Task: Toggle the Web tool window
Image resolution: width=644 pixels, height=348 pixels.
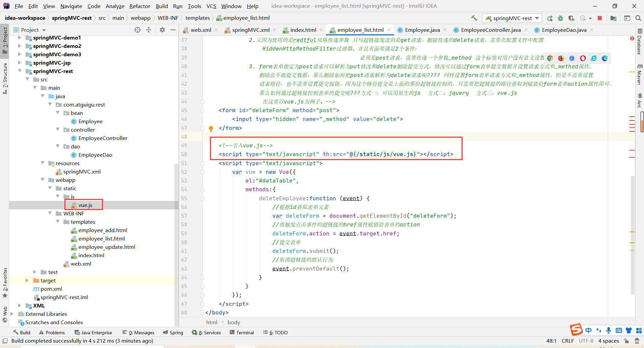Action: [5, 315]
